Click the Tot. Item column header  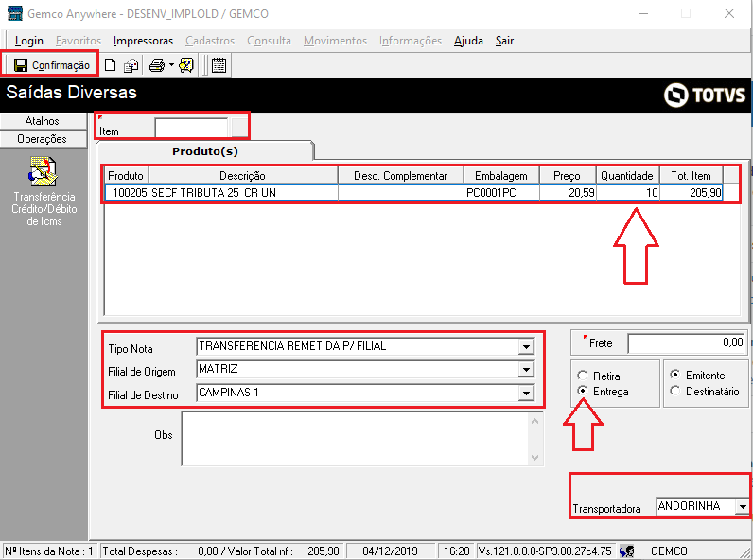click(x=692, y=175)
